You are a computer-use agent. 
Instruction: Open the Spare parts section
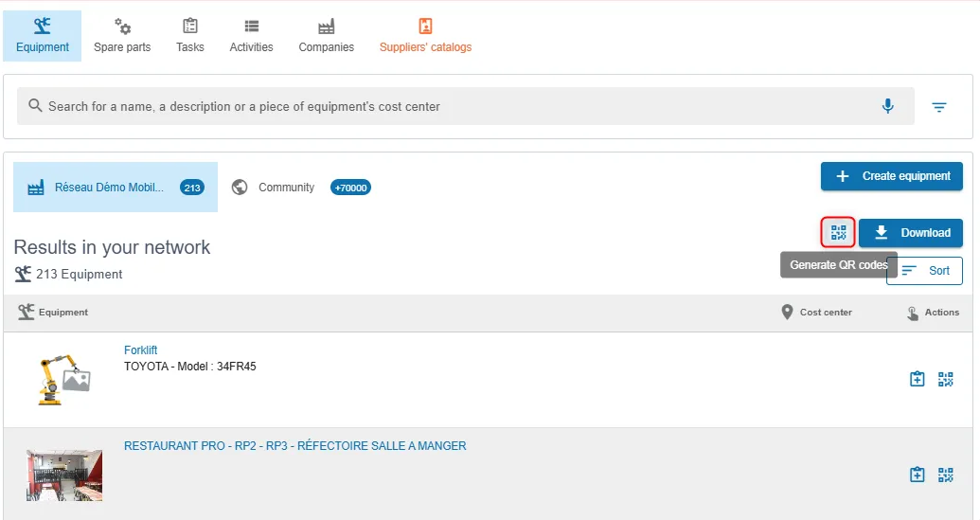[x=122, y=36]
